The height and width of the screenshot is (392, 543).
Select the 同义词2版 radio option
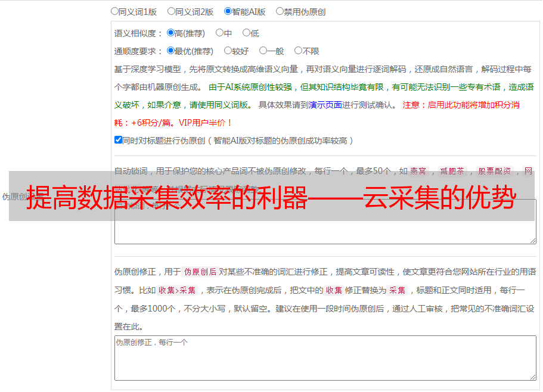pyautogui.click(x=171, y=11)
